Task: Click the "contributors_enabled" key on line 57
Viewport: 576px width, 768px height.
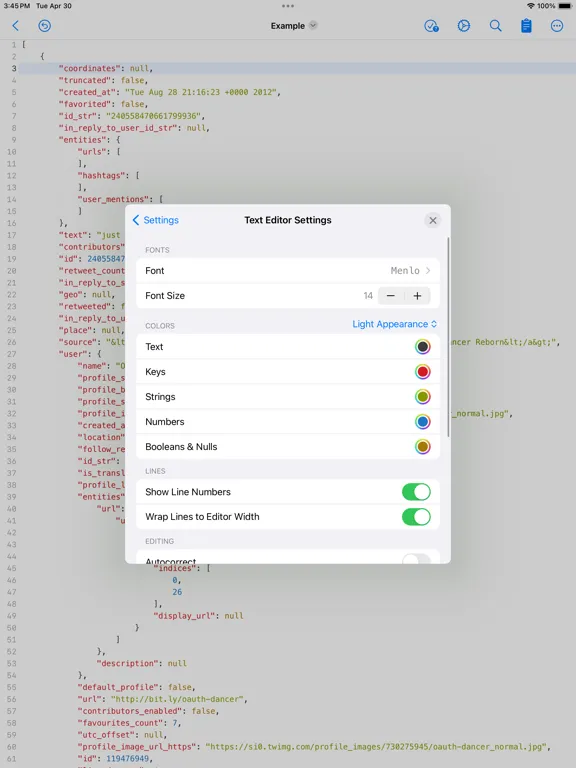Action: click(130, 711)
